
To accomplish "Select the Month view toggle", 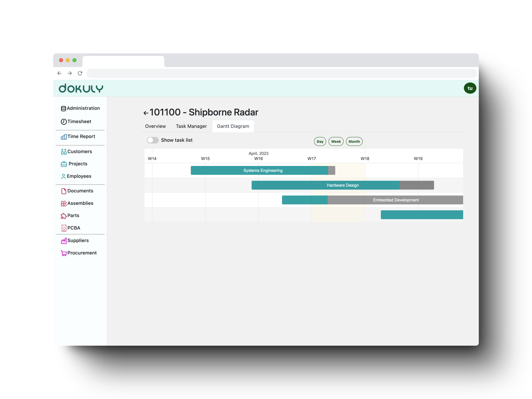I will point(354,141).
